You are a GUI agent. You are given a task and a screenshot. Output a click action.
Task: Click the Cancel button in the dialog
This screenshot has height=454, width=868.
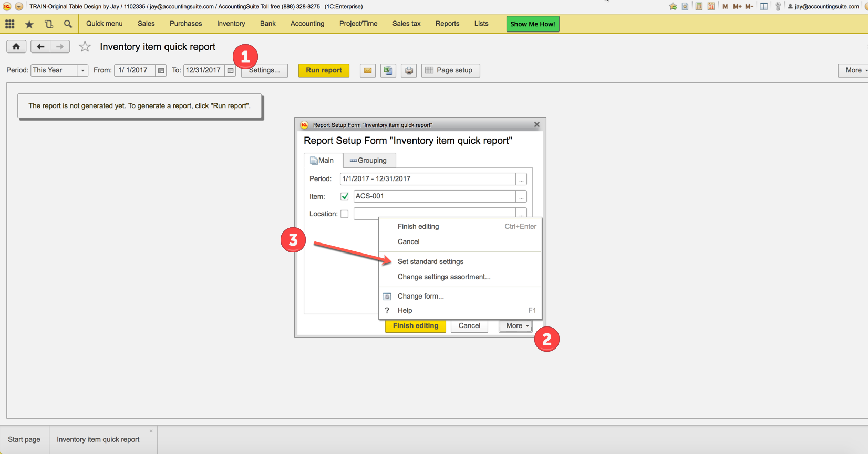469,326
